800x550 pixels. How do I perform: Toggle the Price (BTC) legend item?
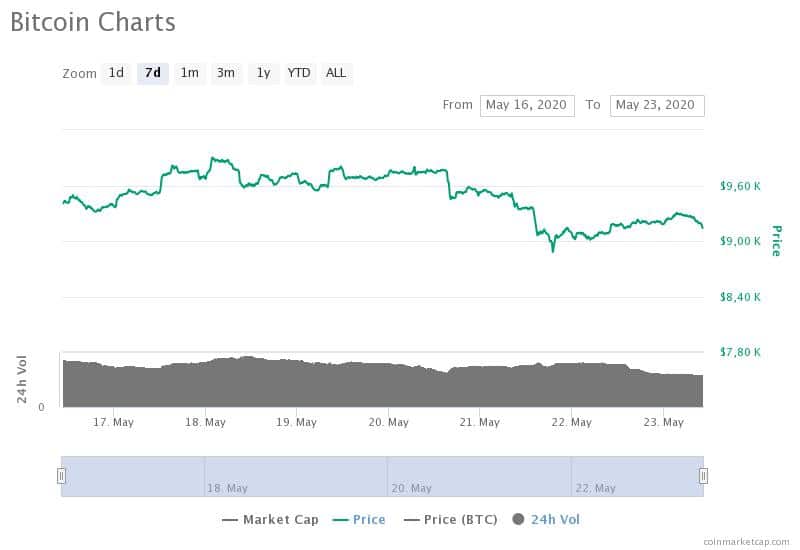tap(451, 520)
